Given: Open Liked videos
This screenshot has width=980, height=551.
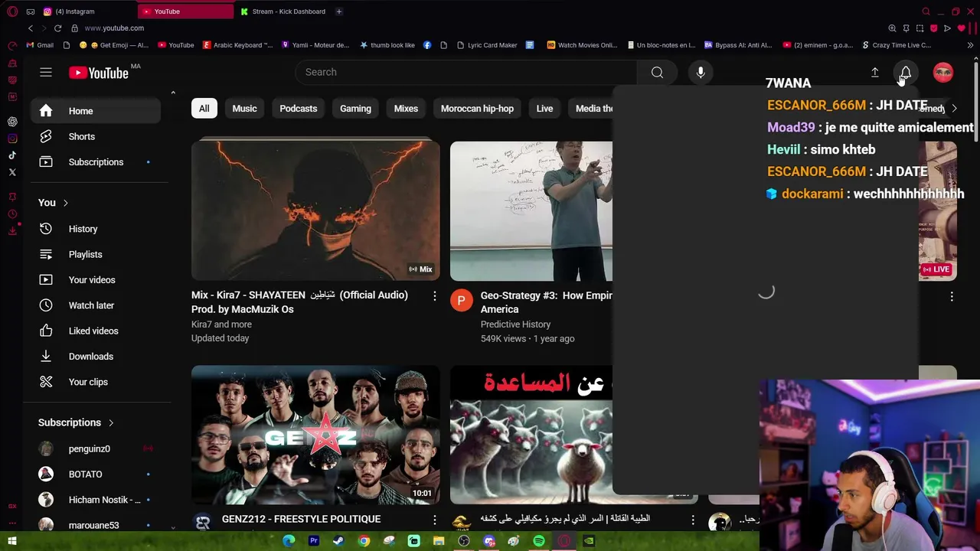Looking at the screenshot, I should 96,331.
